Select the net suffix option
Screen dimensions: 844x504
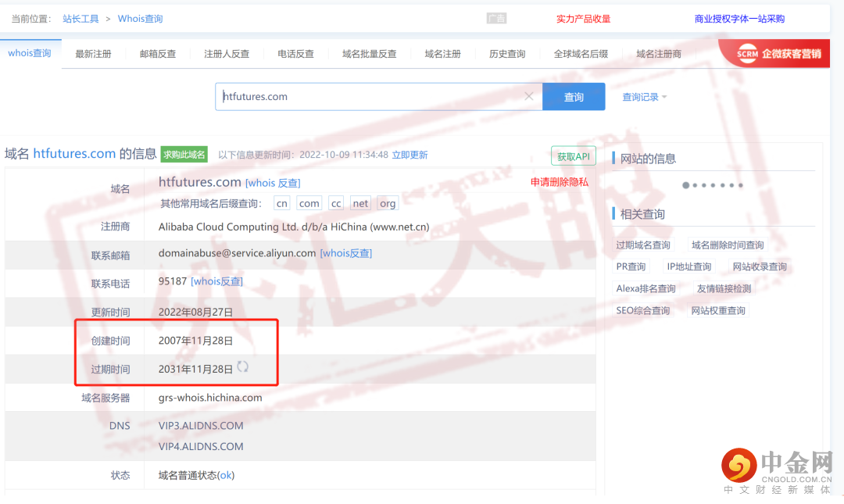pyautogui.click(x=360, y=203)
